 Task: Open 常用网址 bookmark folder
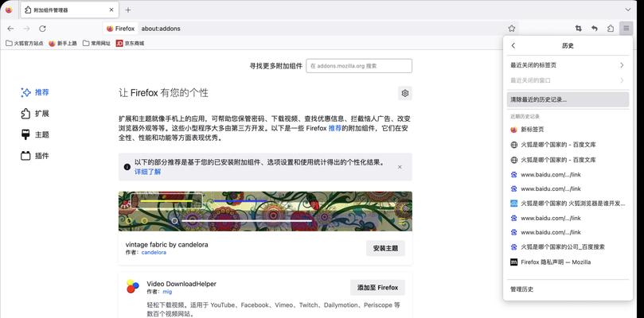coord(96,43)
